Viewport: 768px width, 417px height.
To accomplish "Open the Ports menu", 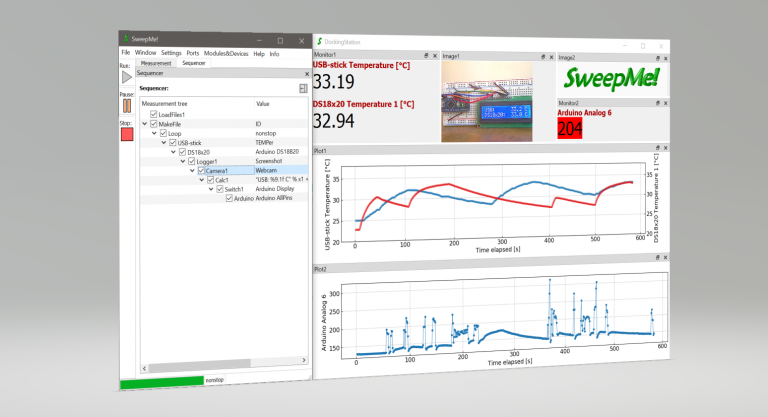I will coord(192,53).
